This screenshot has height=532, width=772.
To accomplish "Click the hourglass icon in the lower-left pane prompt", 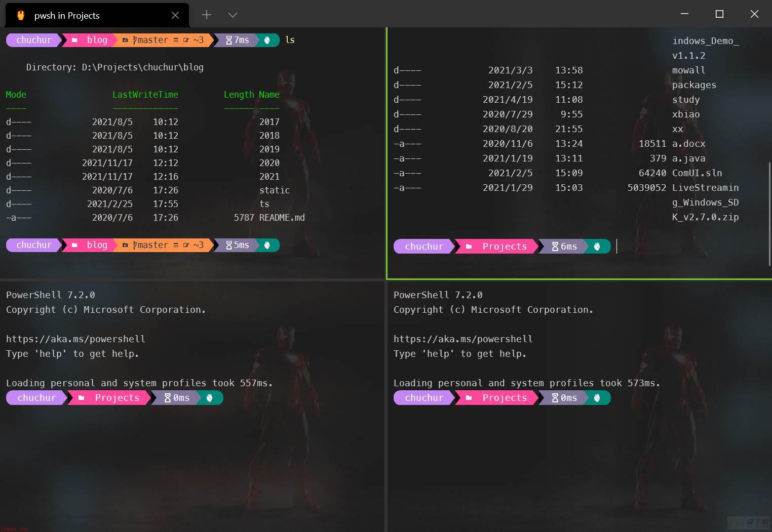I will 168,398.
